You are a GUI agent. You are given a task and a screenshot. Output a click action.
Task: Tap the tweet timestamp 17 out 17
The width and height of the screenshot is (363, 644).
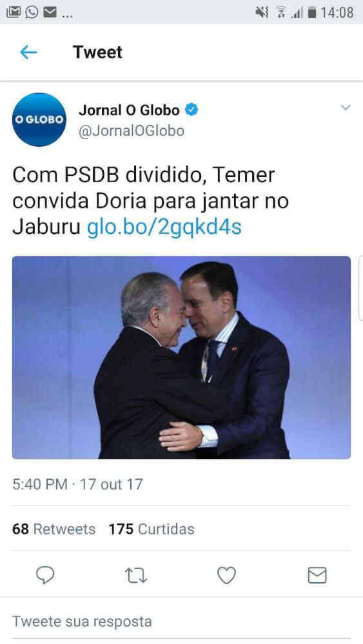coord(111,484)
